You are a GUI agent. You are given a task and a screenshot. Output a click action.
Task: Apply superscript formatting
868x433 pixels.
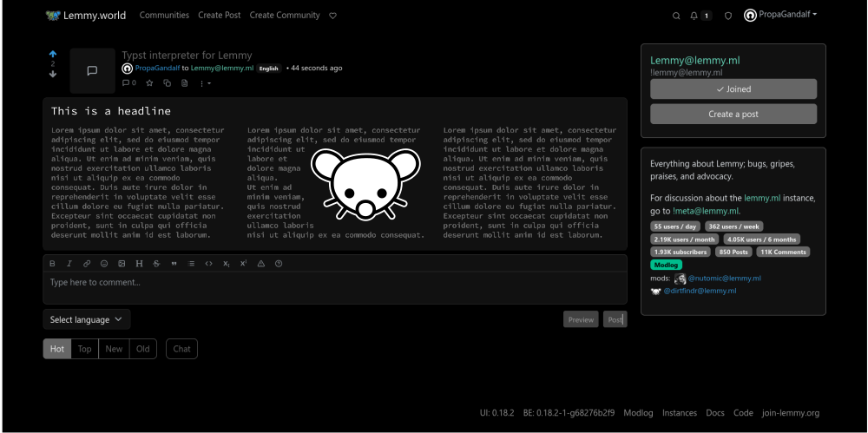point(244,264)
